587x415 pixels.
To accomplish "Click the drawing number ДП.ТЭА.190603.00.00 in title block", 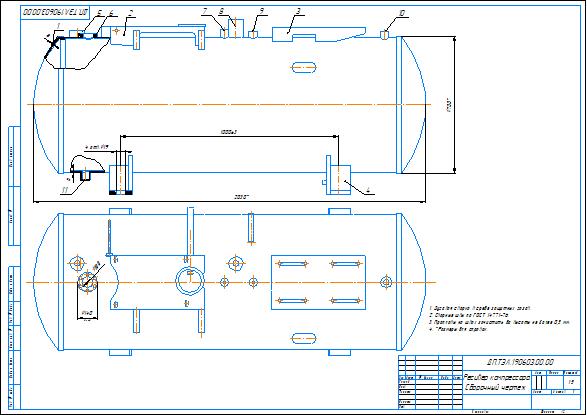I will click(520, 362).
